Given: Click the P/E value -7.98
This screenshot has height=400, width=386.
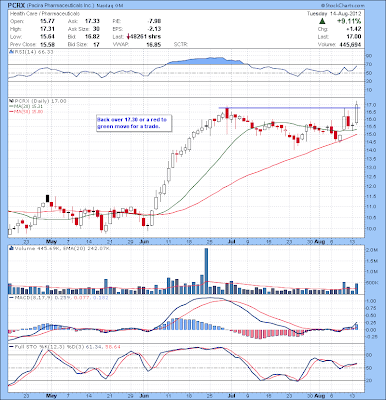Looking at the screenshot, I should tap(154, 21).
